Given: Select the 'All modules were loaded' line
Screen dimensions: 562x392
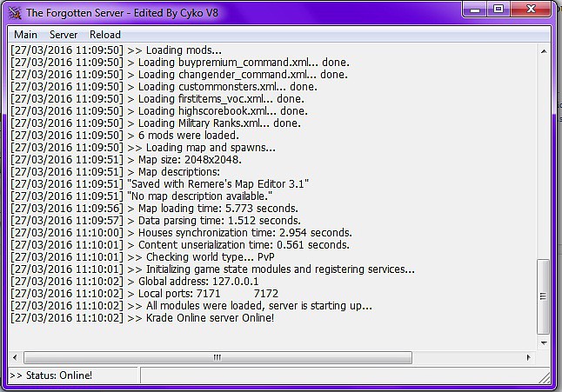Looking at the screenshot, I should (191, 306).
